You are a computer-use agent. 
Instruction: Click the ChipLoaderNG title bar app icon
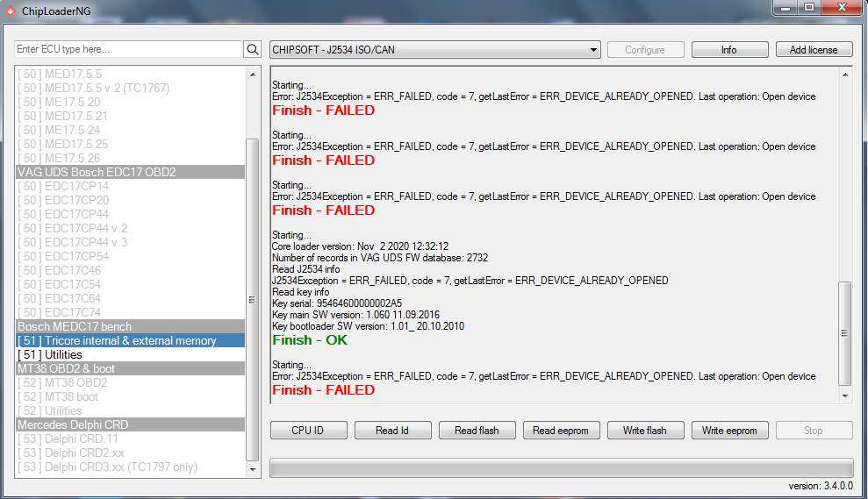point(10,10)
